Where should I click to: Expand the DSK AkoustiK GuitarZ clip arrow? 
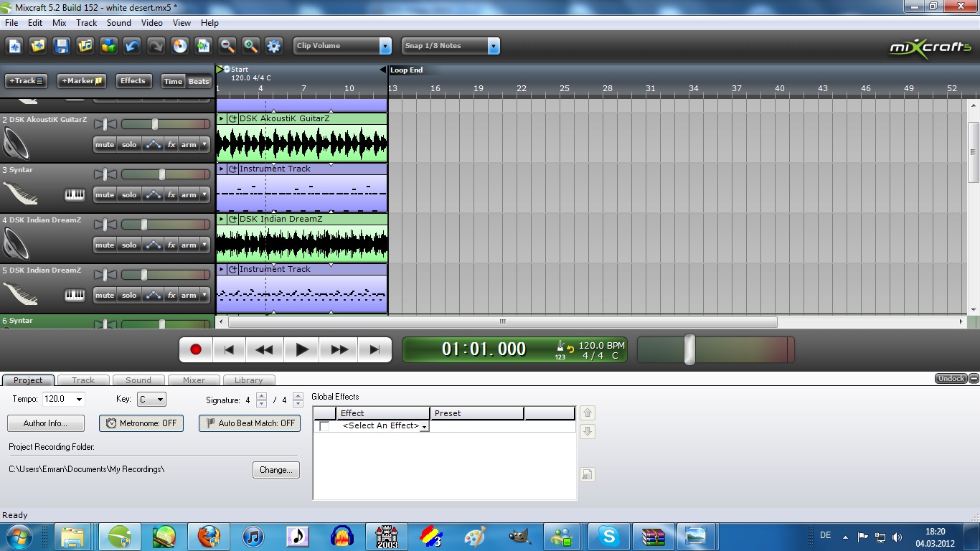[222, 118]
